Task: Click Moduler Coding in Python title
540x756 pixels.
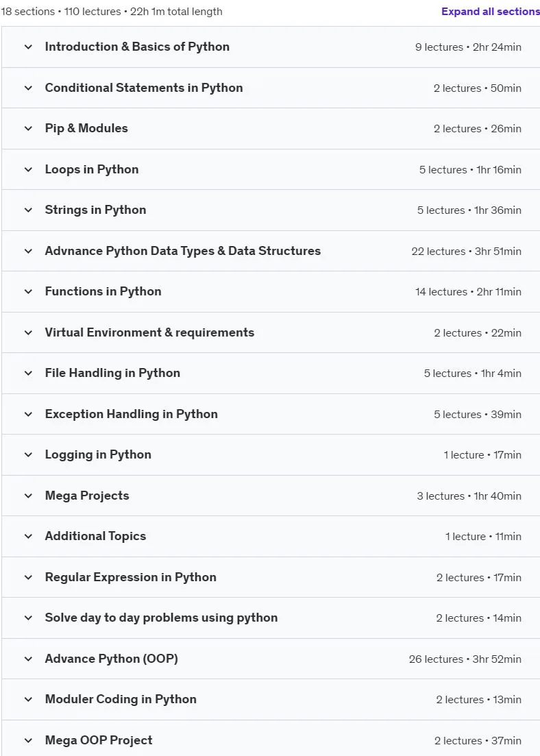Action: tap(121, 699)
